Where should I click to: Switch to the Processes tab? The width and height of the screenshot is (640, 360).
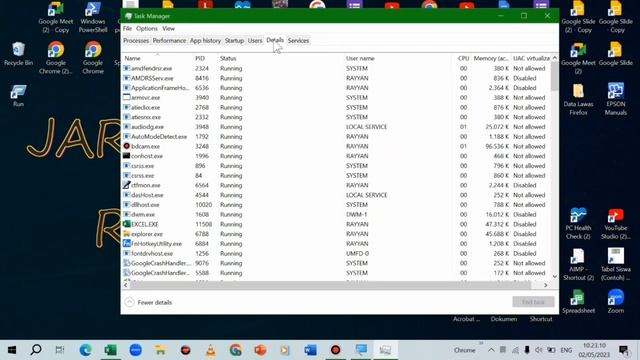point(136,41)
